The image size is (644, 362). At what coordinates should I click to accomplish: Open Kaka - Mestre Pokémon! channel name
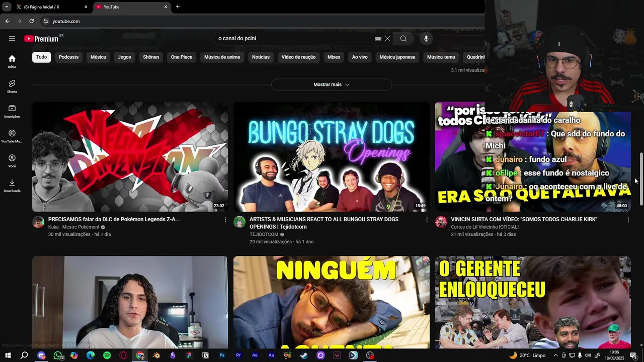[x=73, y=227]
